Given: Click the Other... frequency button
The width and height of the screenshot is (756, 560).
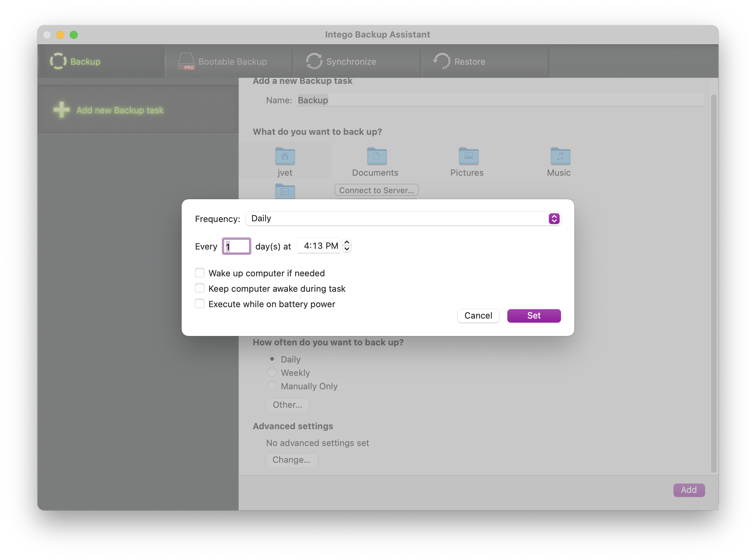Looking at the screenshot, I should tap(287, 405).
